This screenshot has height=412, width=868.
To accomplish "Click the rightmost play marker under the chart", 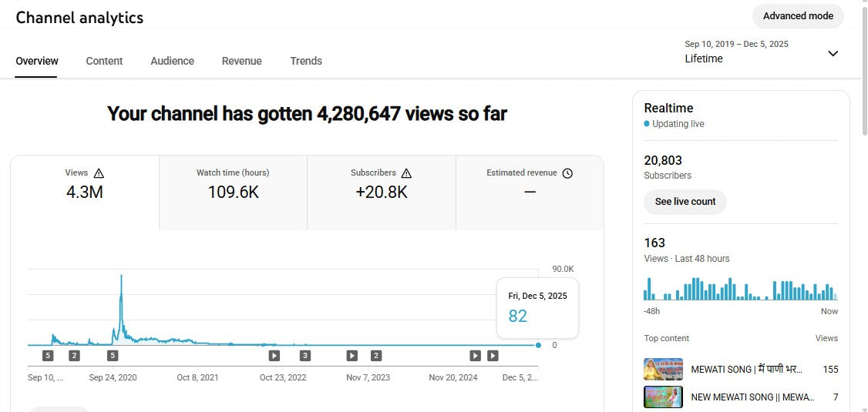I will point(493,355).
